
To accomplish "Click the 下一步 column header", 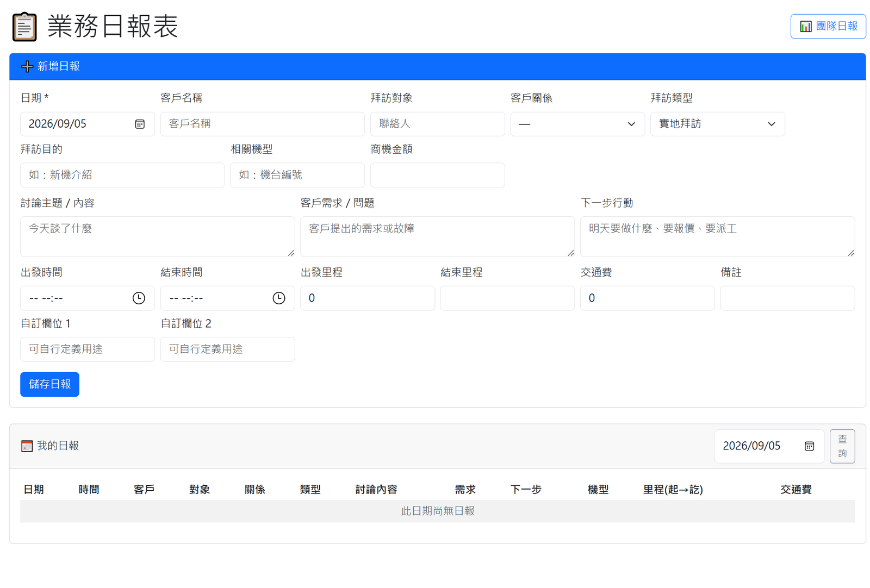I will (526, 490).
